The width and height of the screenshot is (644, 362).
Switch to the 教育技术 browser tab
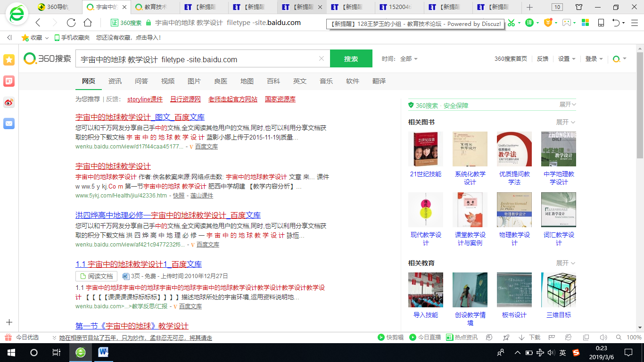point(155,7)
